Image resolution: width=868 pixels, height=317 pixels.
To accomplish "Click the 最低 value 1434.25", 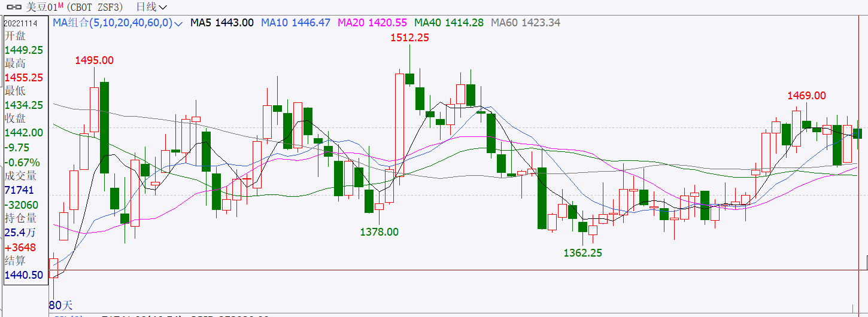I will tap(24, 105).
